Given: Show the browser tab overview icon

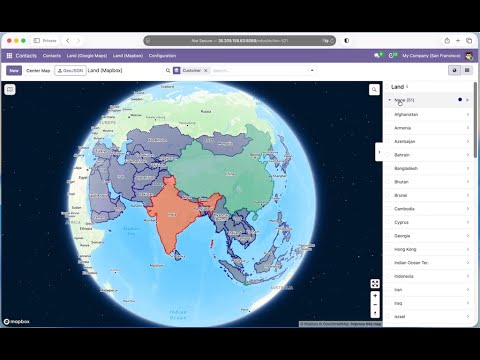Looking at the screenshot, I should point(469,41).
